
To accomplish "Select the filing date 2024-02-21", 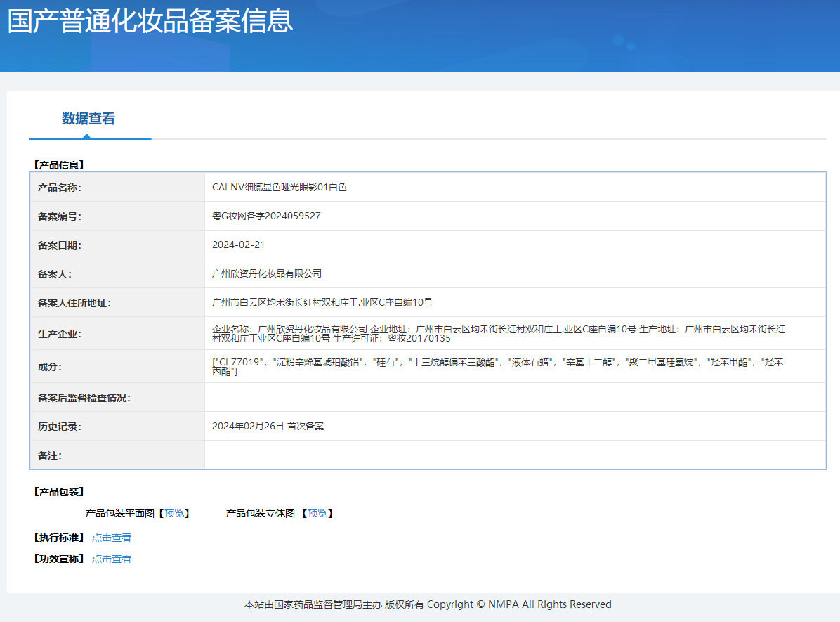I will click(238, 245).
